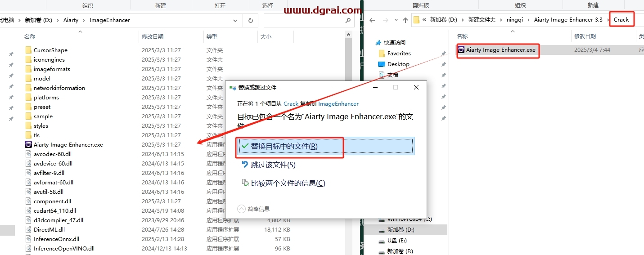Sort by 大小 column in ImageEnhancer window

(266, 37)
